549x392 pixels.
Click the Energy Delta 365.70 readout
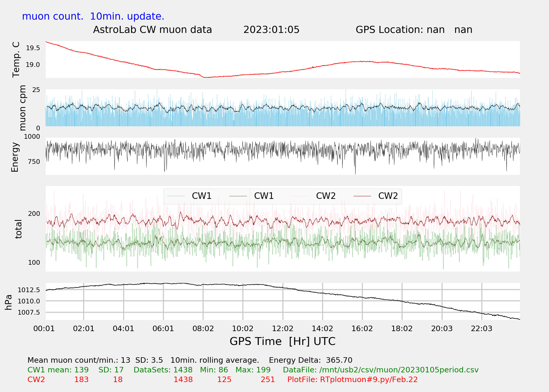tap(311, 360)
